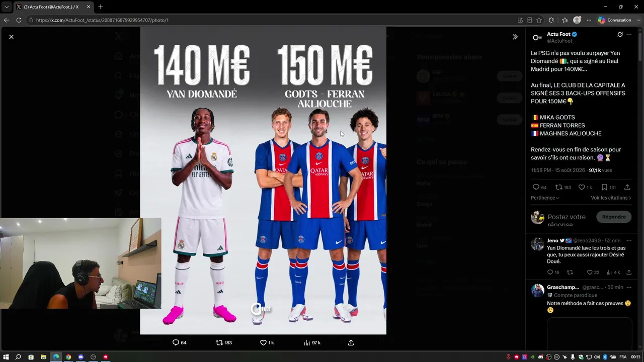Bookmark the post showing 131 bookmarks
The width and height of the screenshot is (644, 362).
604,187
